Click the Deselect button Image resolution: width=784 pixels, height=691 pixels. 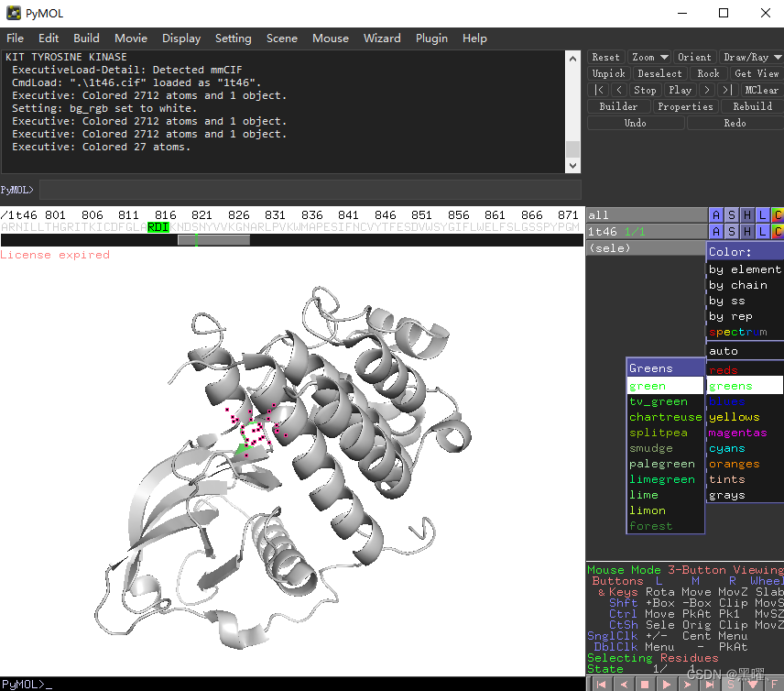659,73
